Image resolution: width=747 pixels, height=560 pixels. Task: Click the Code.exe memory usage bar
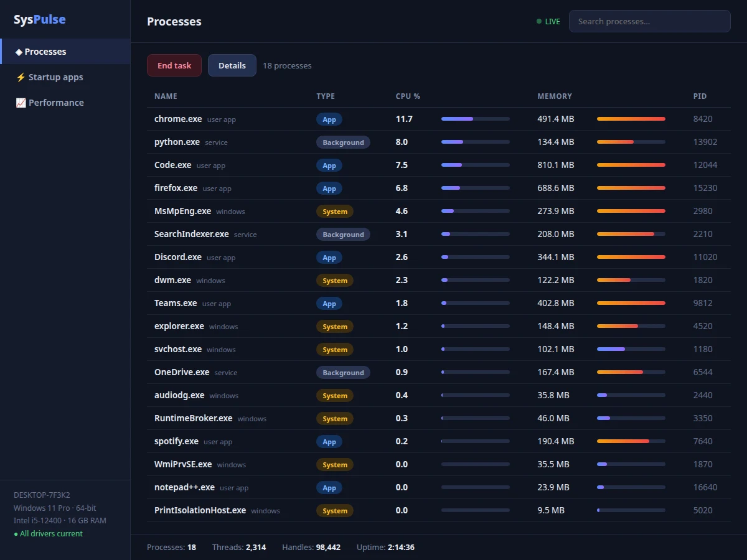[x=631, y=165]
